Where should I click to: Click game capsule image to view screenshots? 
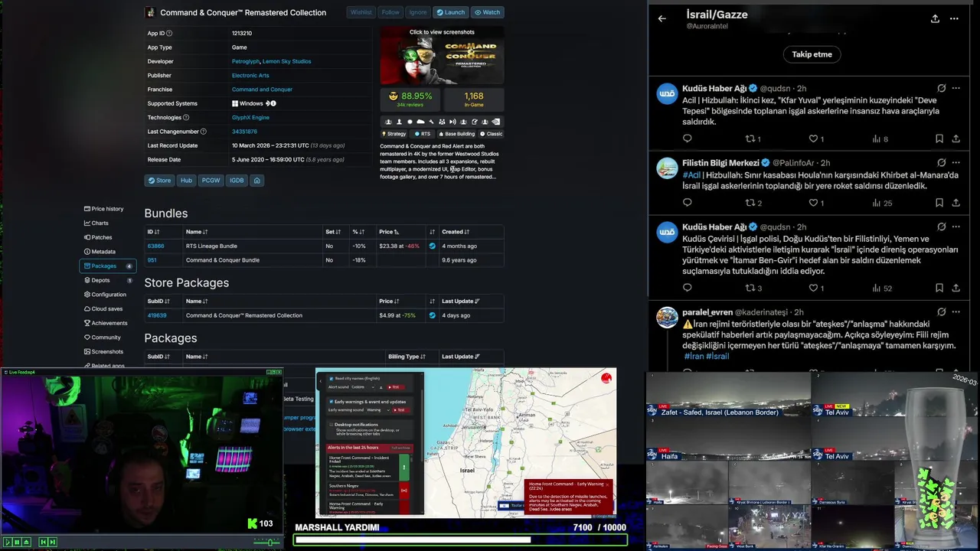[442, 55]
